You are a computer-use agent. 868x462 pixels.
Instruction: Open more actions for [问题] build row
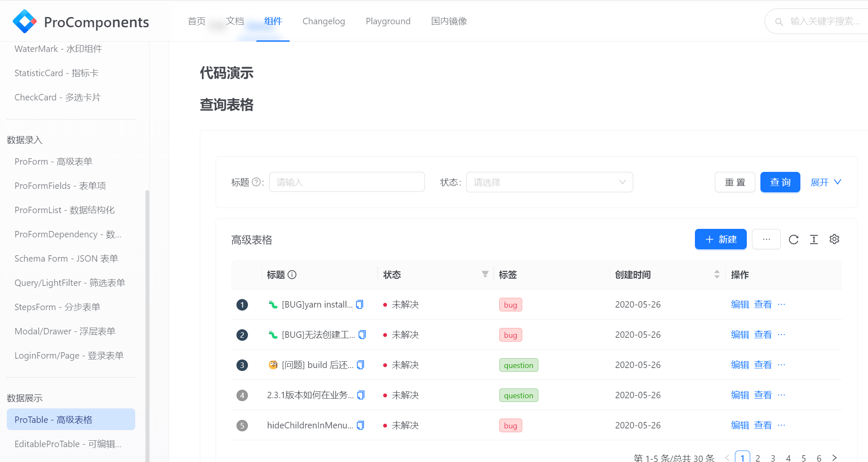pyautogui.click(x=782, y=365)
